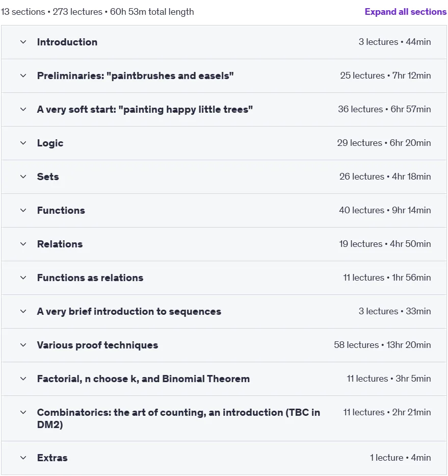Click the Sets section heading
Viewport: 448px width, 476px height.
[x=48, y=177]
